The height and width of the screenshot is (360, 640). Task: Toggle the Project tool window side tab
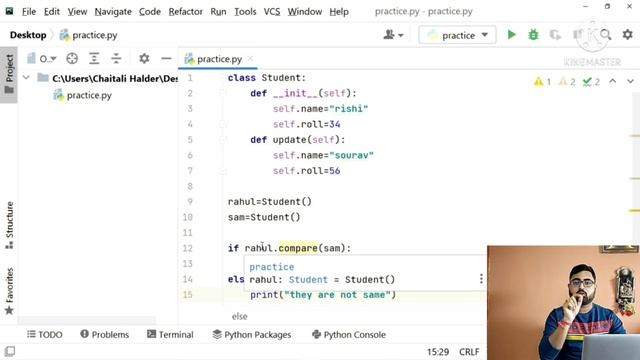pos(9,74)
